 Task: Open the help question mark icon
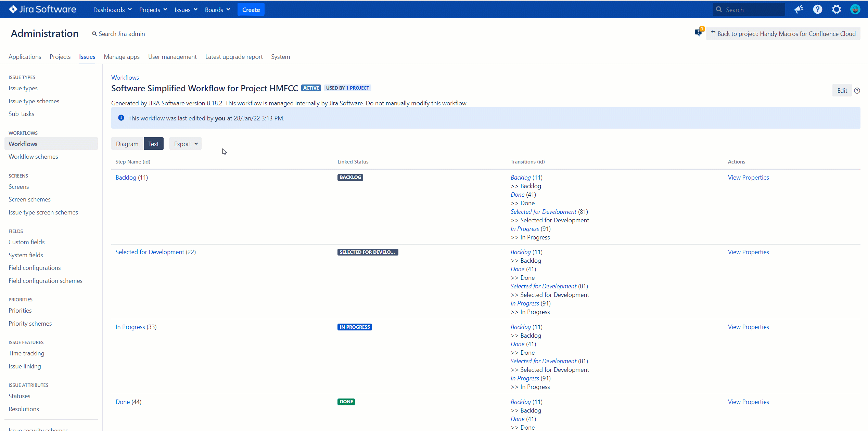click(817, 10)
